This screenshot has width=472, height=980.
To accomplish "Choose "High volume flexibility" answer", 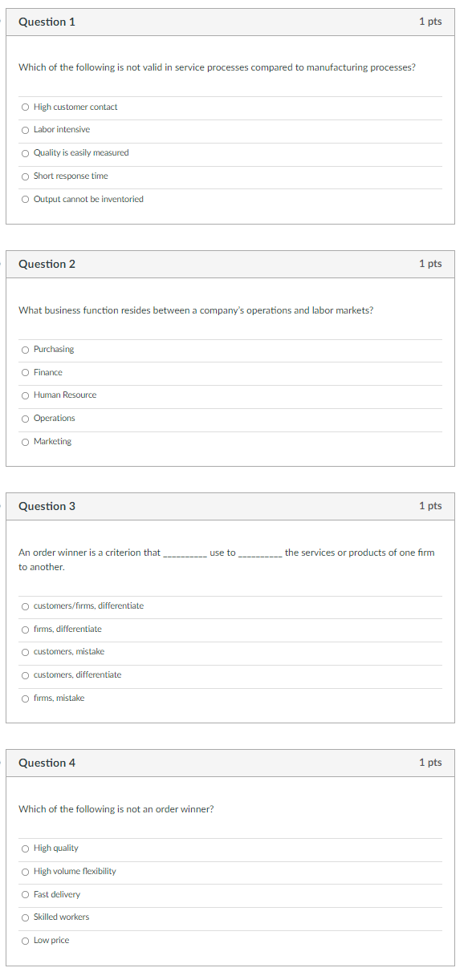I will [25, 871].
